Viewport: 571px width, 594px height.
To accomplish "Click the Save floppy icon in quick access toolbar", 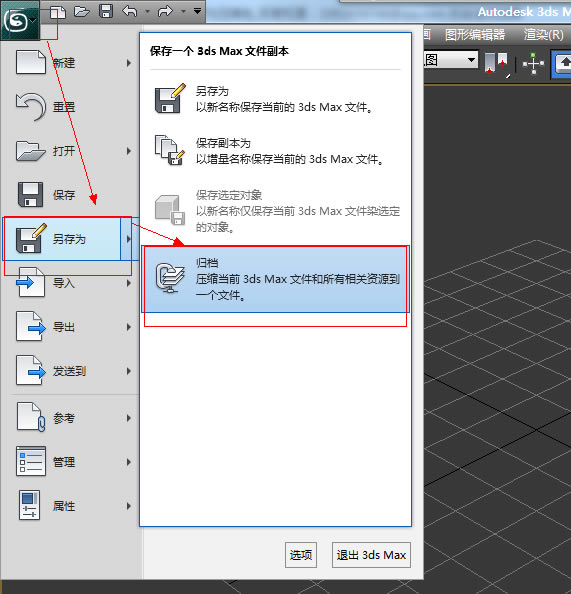I will pos(106,11).
